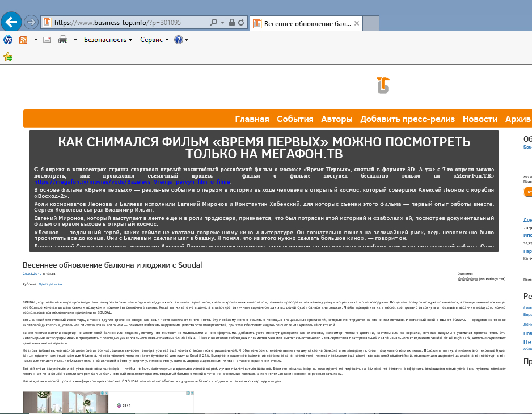Close the balcony ad with its X icon

(x=106, y=393)
